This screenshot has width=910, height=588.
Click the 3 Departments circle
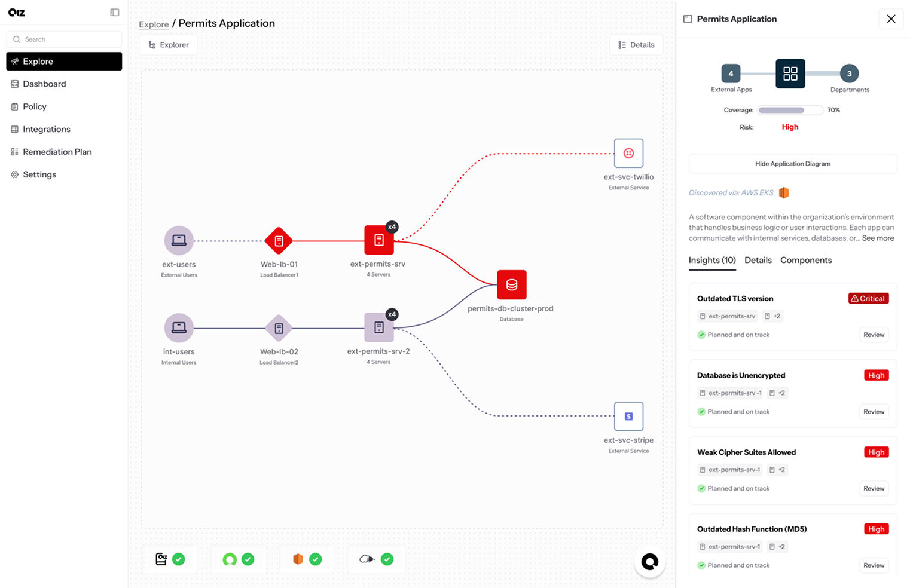click(849, 73)
